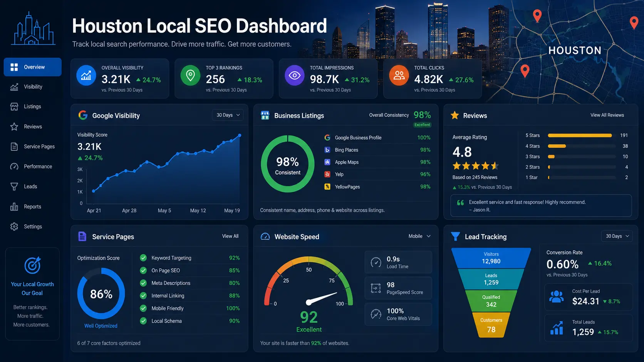Click the Service Pages document icon in sidebar
644x362 pixels.
click(x=14, y=147)
